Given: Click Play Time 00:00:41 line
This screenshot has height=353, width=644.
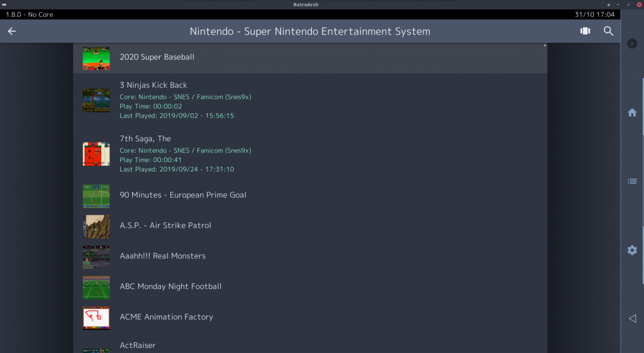Looking at the screenshot, I should click(150, 160).
